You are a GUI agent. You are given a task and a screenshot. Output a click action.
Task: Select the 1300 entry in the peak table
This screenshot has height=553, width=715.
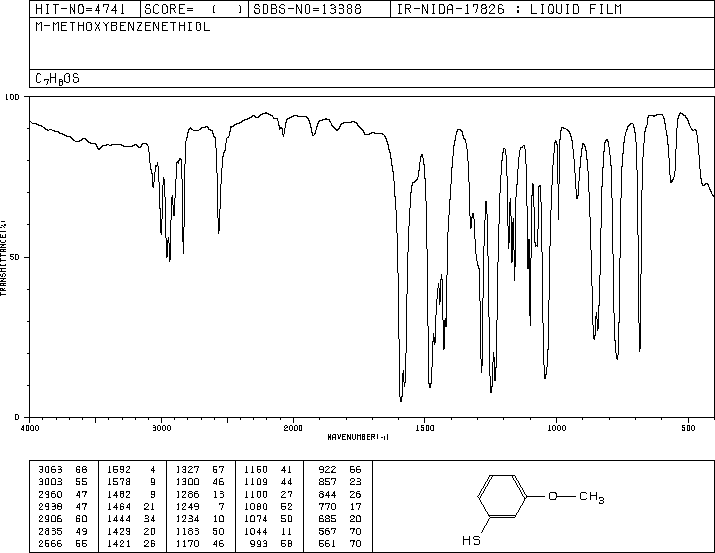coord(187,482)
